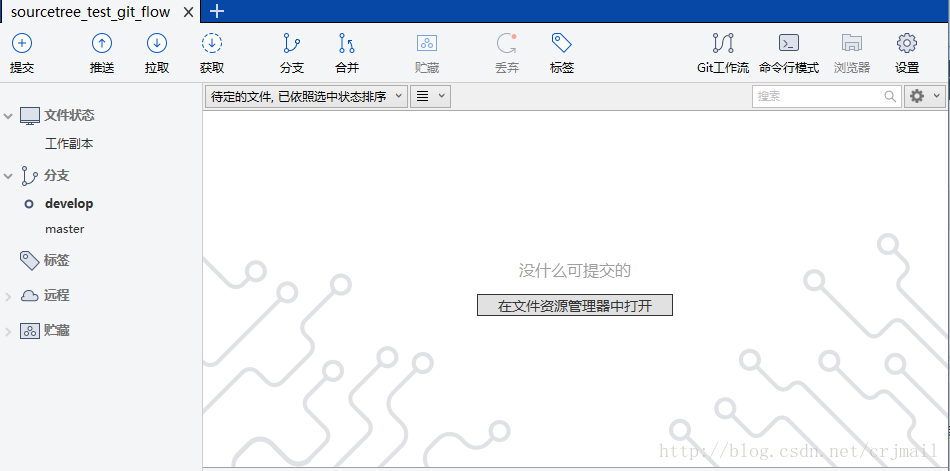The width and height of the screenshot is (950, 471).
Task: Select the master branch
Action: click(65, 229)
